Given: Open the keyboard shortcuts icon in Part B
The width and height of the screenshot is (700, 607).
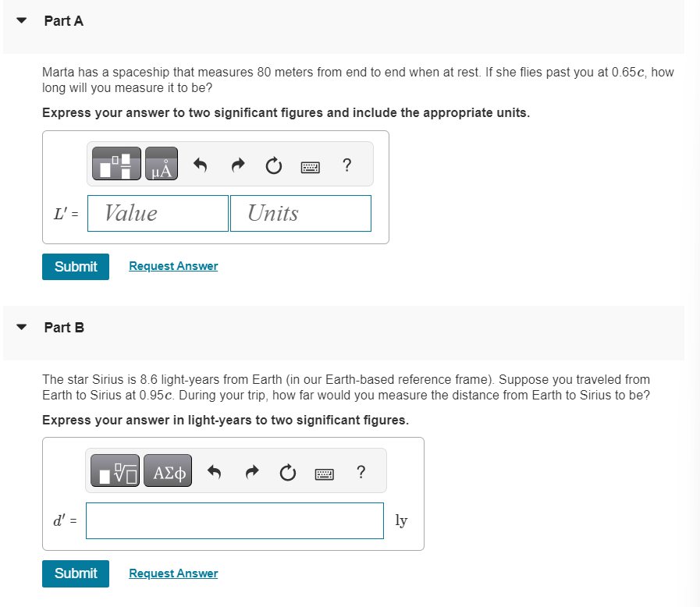Looking at the screenshot, I should point(324,473).
